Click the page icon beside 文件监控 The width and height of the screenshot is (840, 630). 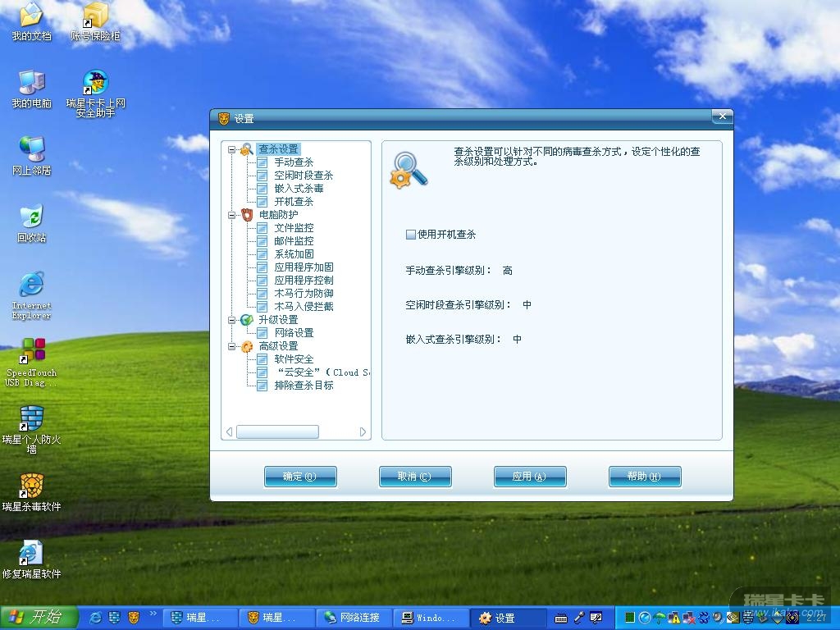262,228
